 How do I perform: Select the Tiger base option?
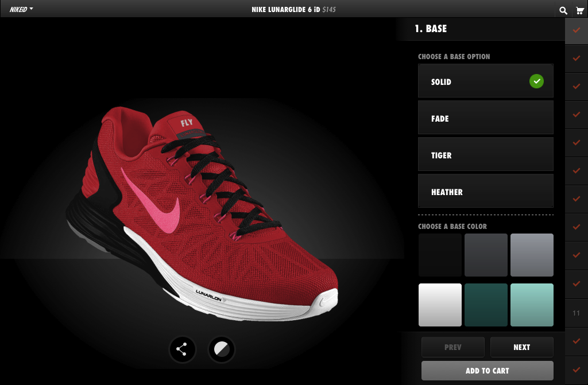(485, 155)
